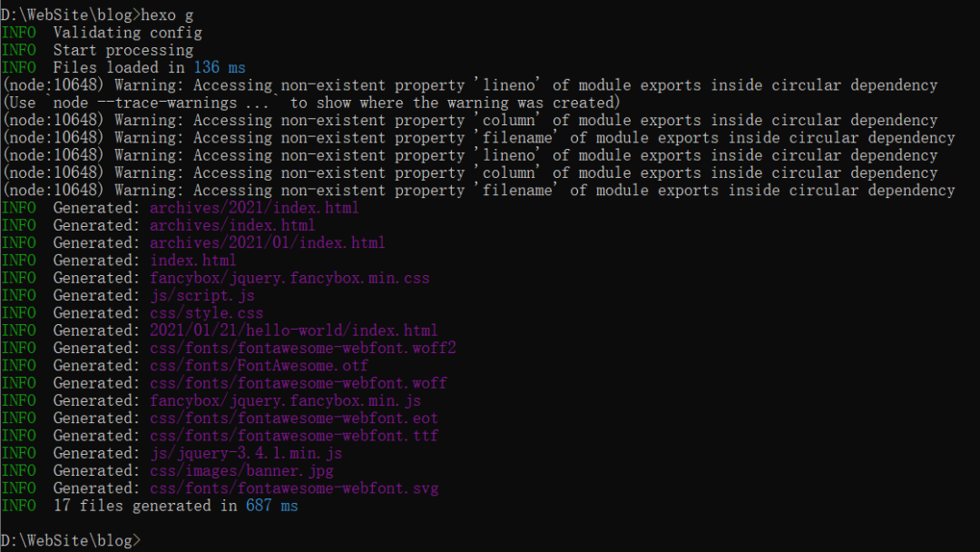Click the fancybox/jquery.fancybox.min.js path
This screenshot has height=552, width=980.
click(x=285, y=400)
